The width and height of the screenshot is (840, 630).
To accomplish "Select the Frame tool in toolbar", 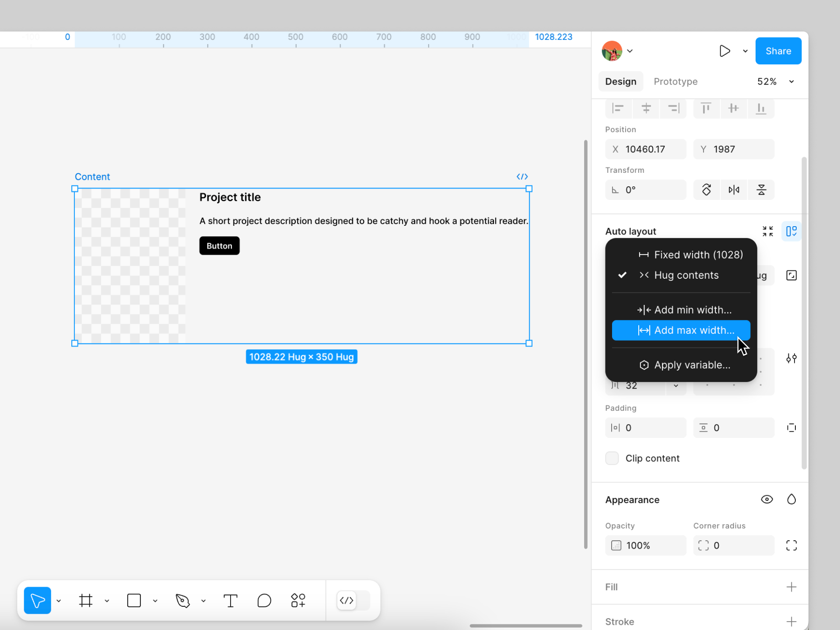I will click(x=86, y=601).
